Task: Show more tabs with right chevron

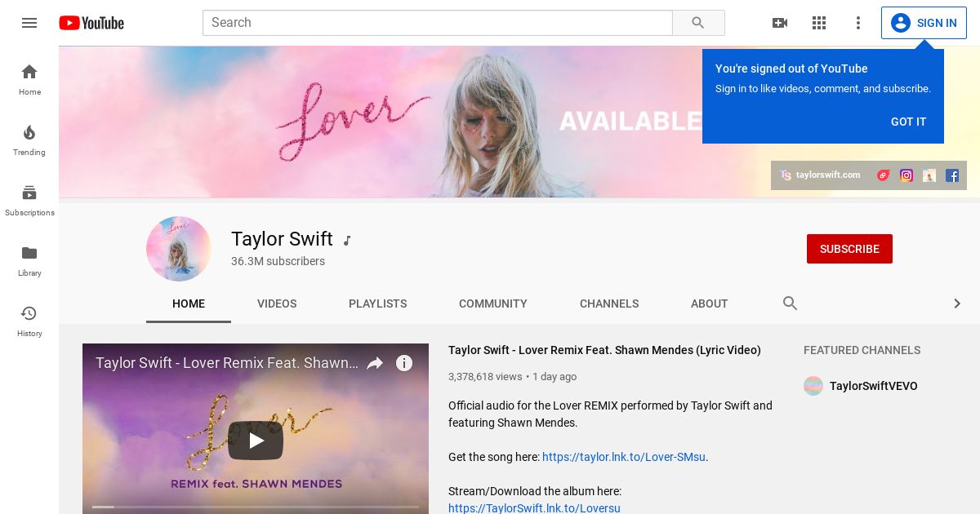Action: pyautogui.click(x=957, y=304)
